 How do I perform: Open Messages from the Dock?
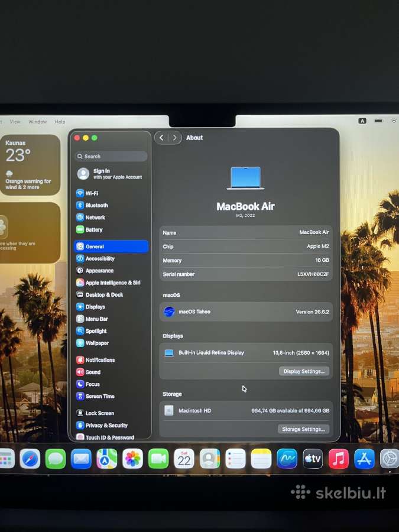[56, 459]
